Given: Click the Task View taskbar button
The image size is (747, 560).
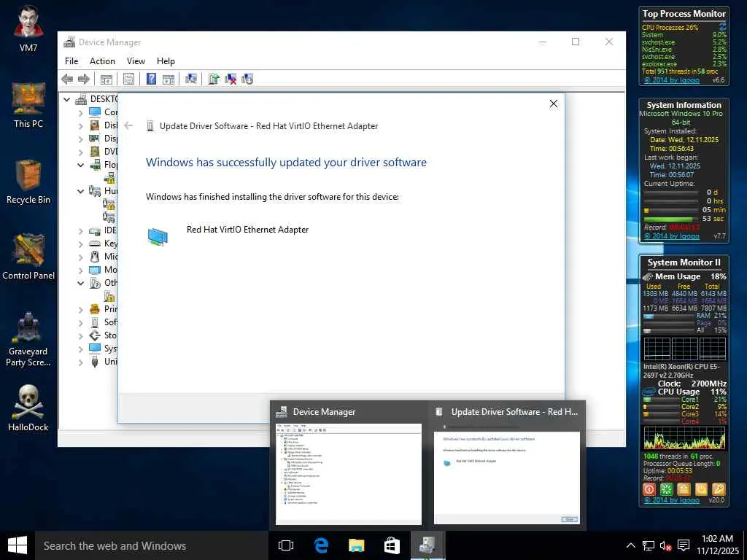Looking at the screenshot, I should point(286,545).
